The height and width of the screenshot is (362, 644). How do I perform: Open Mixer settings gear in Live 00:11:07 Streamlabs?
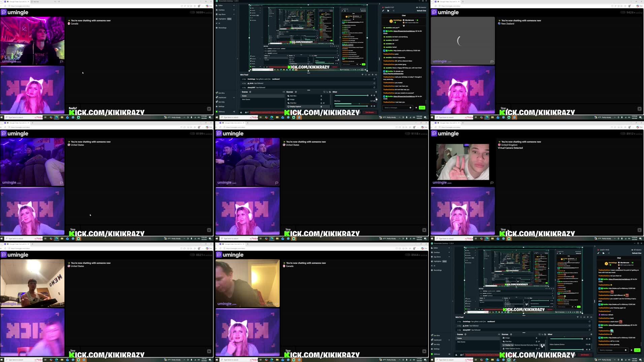click(x=376, y=92)
